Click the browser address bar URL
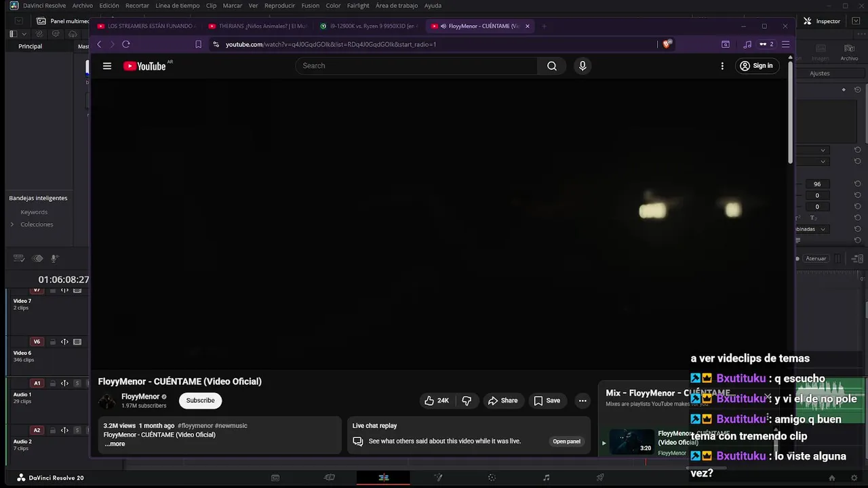The height and width of the screenshot is (488, 868). click(331, 44)
